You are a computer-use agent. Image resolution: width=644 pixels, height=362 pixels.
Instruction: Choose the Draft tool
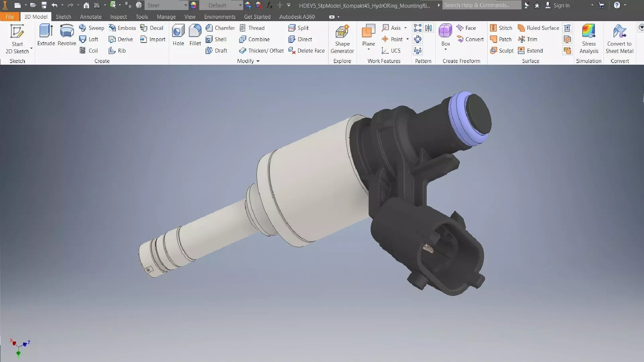[x=216, y=51]
